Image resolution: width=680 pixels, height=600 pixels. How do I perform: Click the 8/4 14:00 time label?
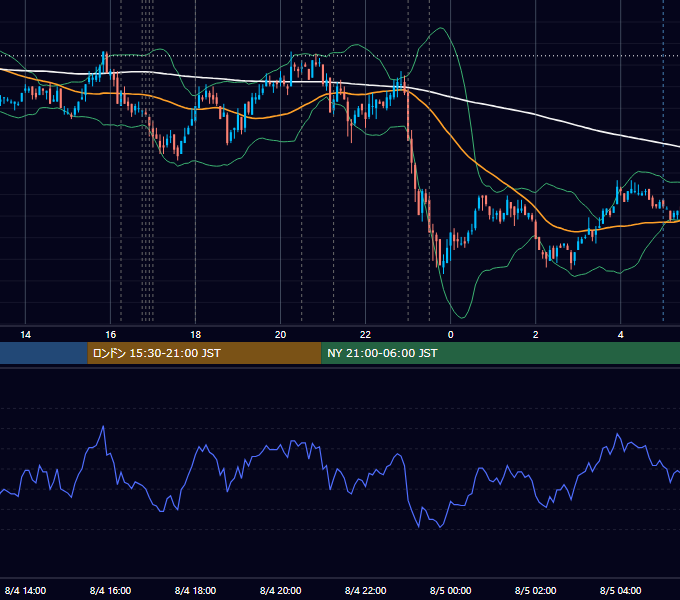click(26, 590)
